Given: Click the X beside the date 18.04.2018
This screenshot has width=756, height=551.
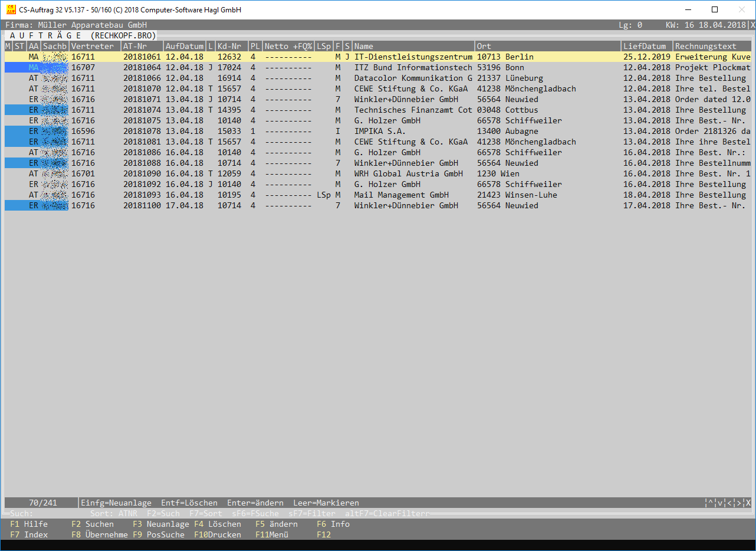Looking at the screenshot, I should pos(752,25).
